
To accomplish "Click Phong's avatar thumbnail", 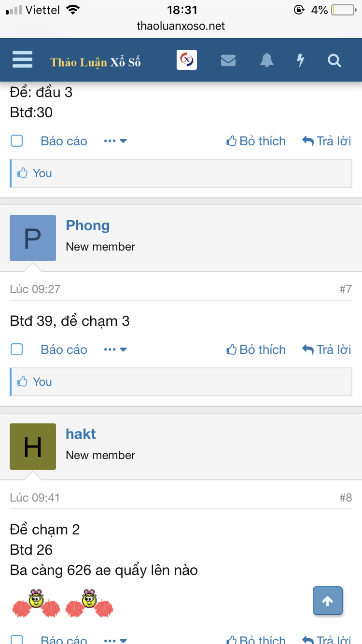I will coord(33,238).
